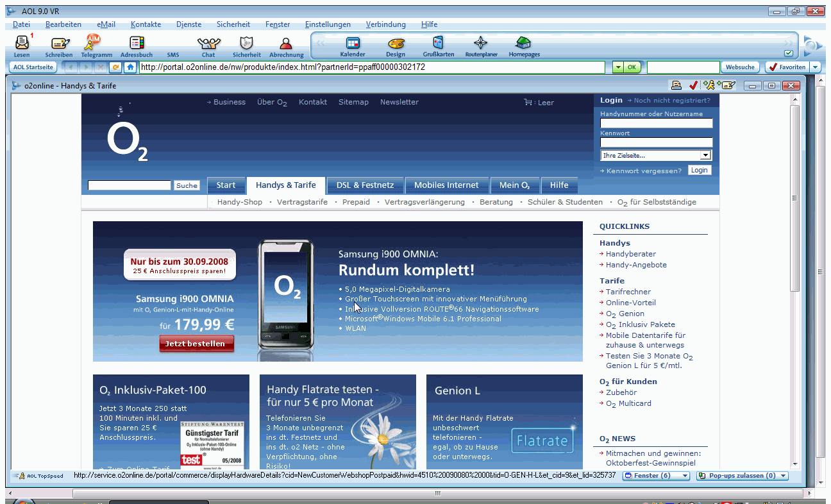Click the Jetzt bestellen button
Image resolution: width=831 pixels, height=504 pixels.
(196, 344)
